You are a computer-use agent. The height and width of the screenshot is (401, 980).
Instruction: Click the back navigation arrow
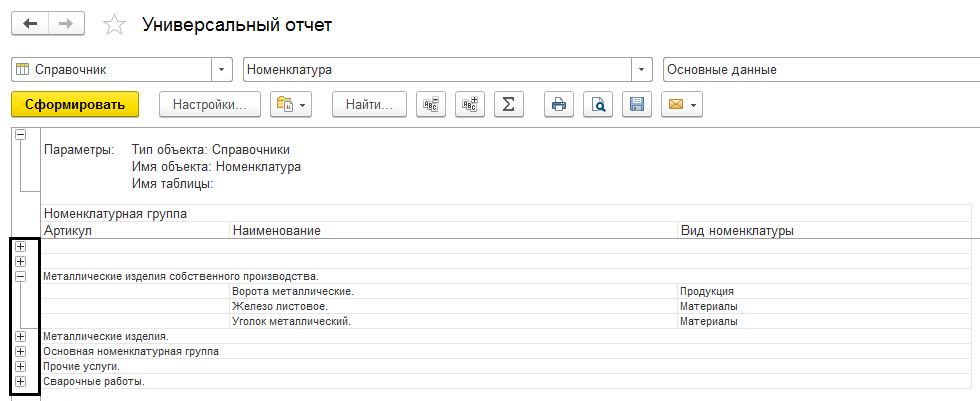[x=30, y=24]
